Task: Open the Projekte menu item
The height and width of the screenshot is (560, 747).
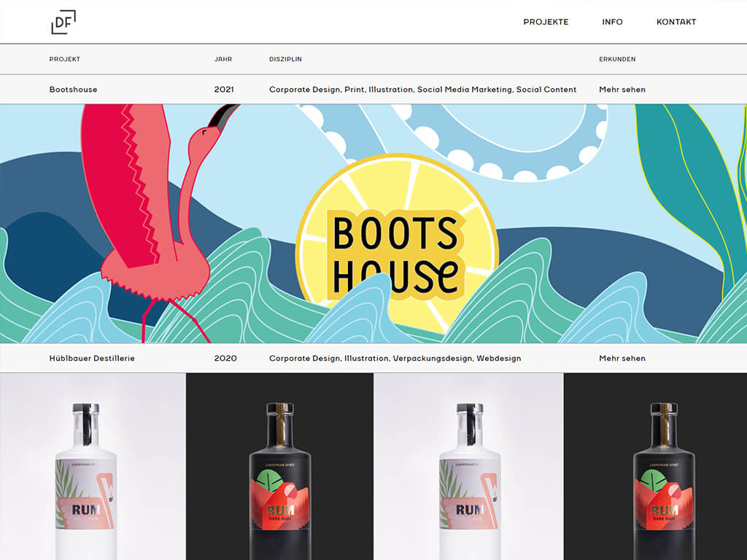Action: pyautogui.click(x=546, y=22)
